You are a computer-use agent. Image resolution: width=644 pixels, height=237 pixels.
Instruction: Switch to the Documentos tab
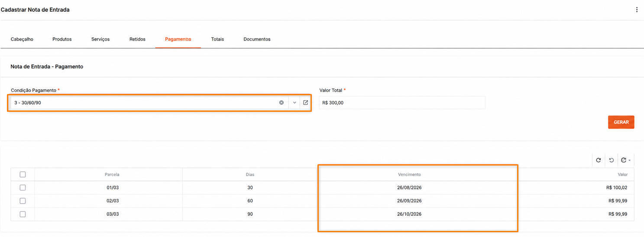click(x=257, y=39)
